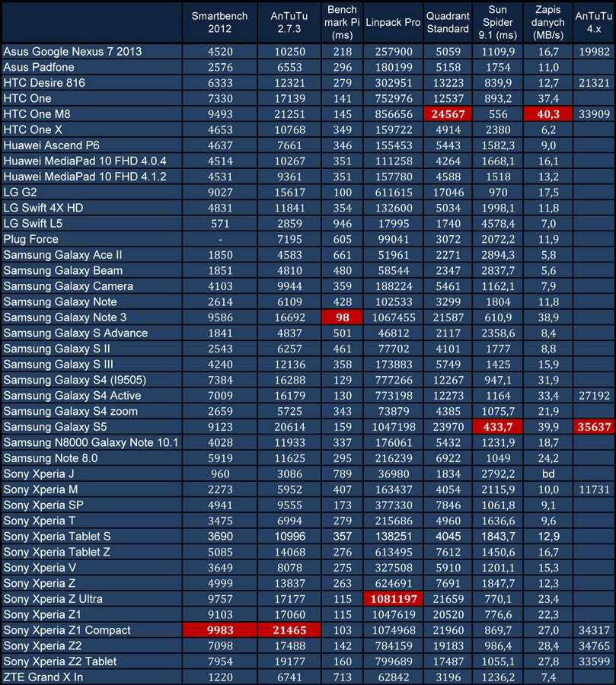Click the "Samsung Galaxy S Advance" row name
The height and width of the screenshot is (685, 616).
pyautogui.click(x=75, y=333)
